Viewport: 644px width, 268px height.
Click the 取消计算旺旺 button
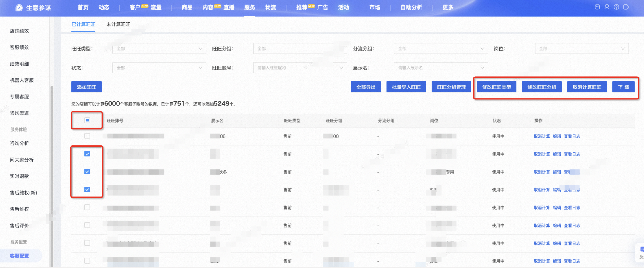pyautogui.click(x=587, y=87)
